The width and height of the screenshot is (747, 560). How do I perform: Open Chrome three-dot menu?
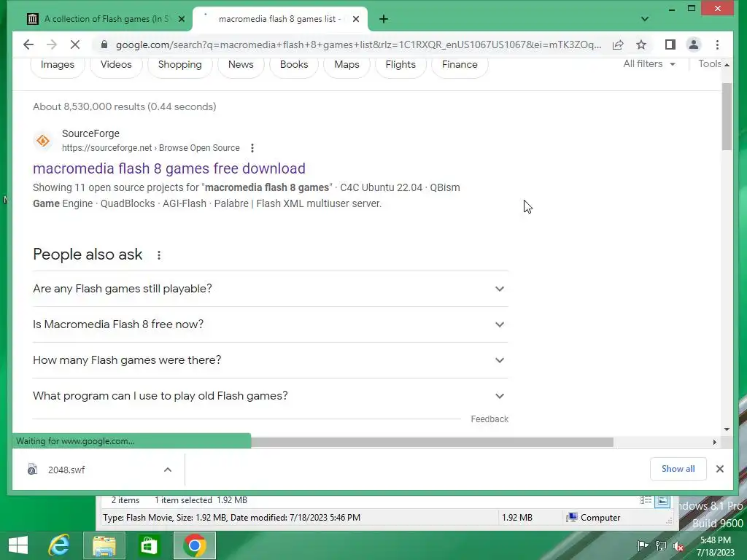click(718, 44)
